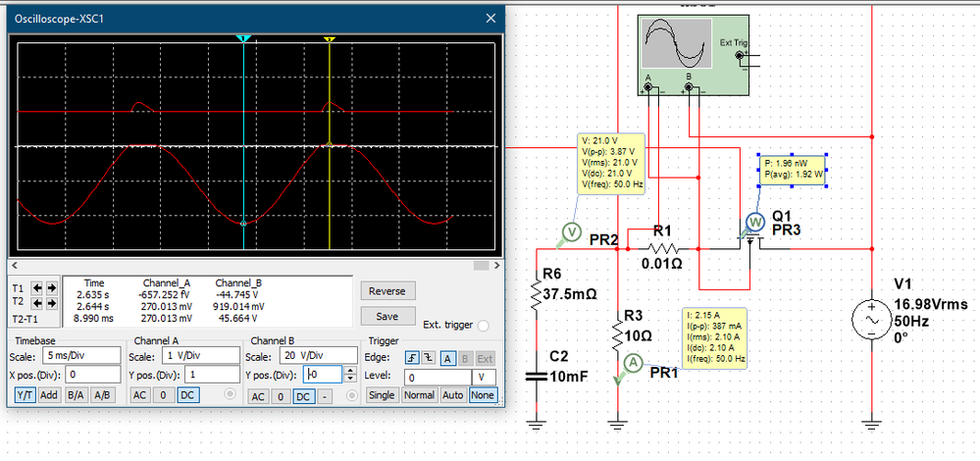Switch Channel B to DC coupling
This screenshot has height=461, width=980.
pos(303,396)
